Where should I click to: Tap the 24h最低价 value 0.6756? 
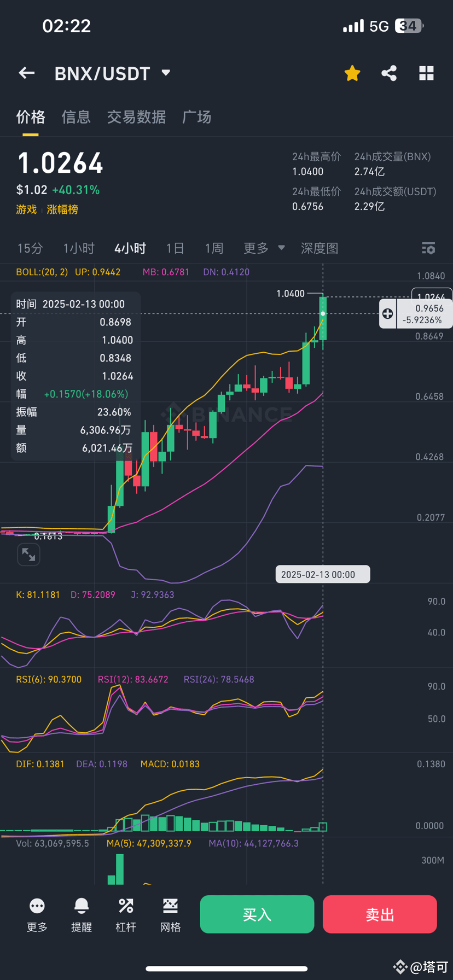click(307, 207)
